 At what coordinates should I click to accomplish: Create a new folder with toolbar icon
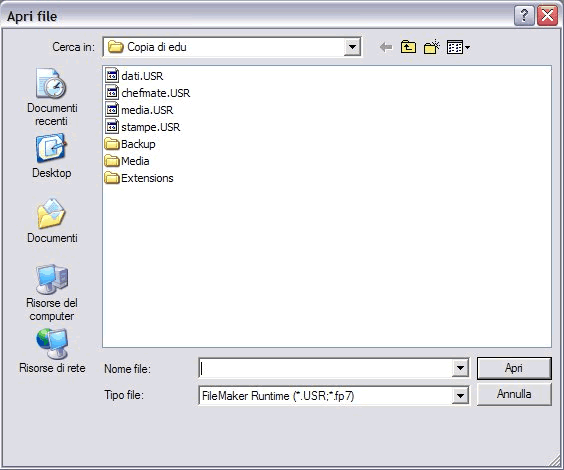click(x=432, y=47)
